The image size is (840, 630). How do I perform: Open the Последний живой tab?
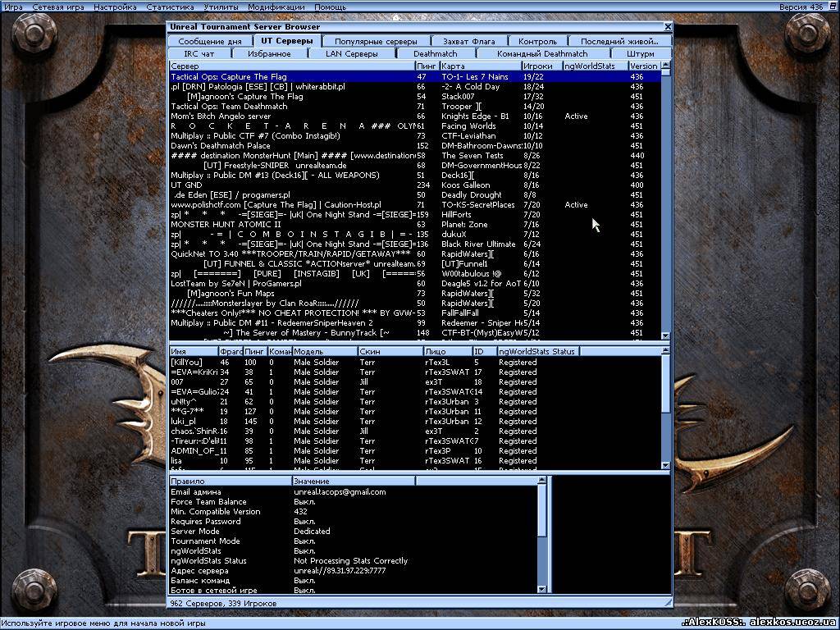619,41
